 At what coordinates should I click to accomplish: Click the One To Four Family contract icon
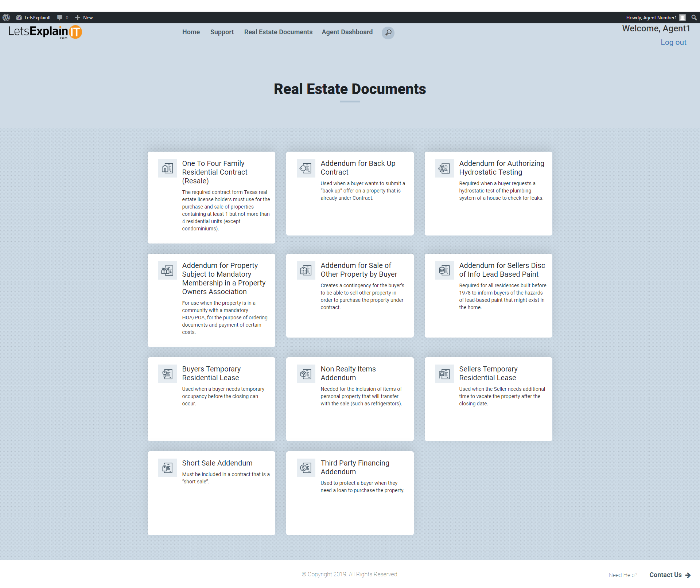[167, 168]
